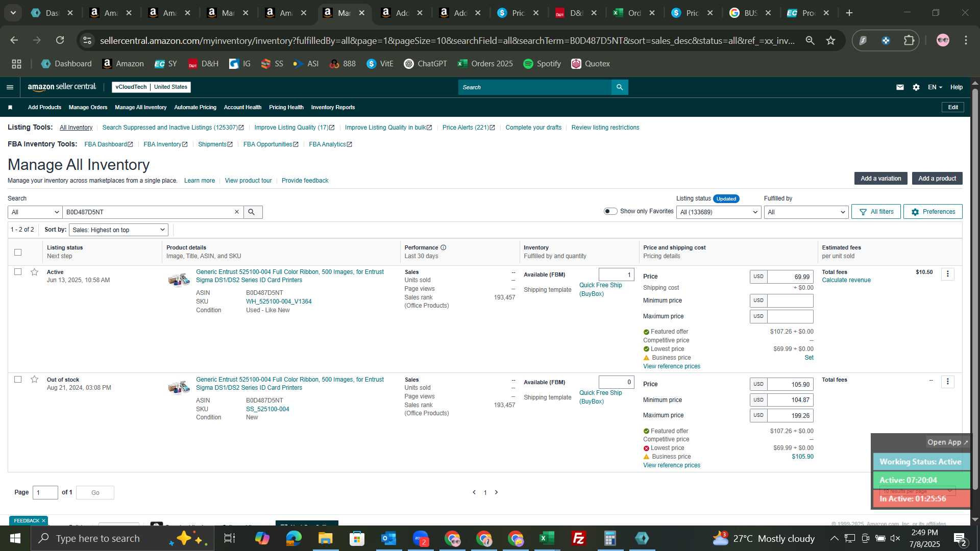Open the Out of stock listing's three-dot menu
The width and height of the screenshot is (980, 551).
[x=948, y=382]
